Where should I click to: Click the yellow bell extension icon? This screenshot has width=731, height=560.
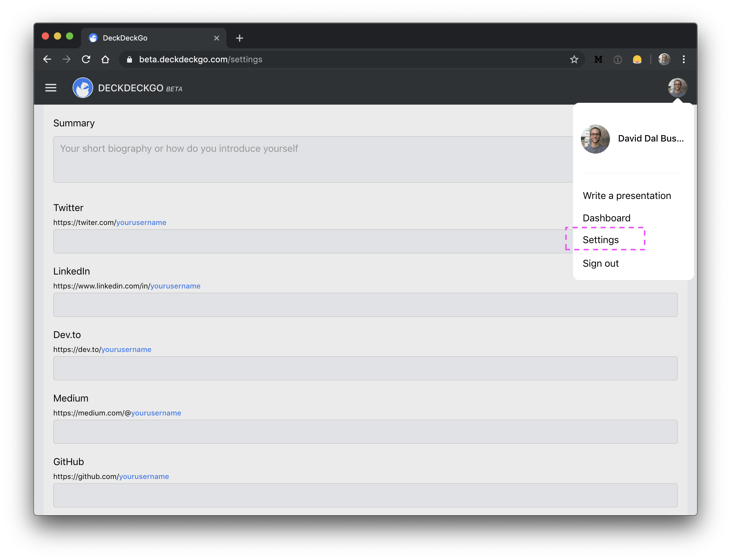637,59
